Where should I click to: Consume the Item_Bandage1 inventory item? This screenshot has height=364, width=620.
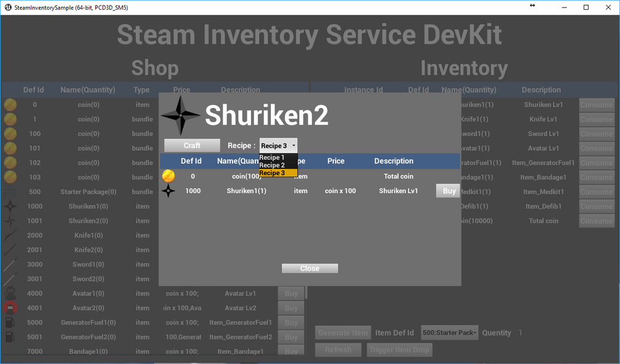pos(597,178)
